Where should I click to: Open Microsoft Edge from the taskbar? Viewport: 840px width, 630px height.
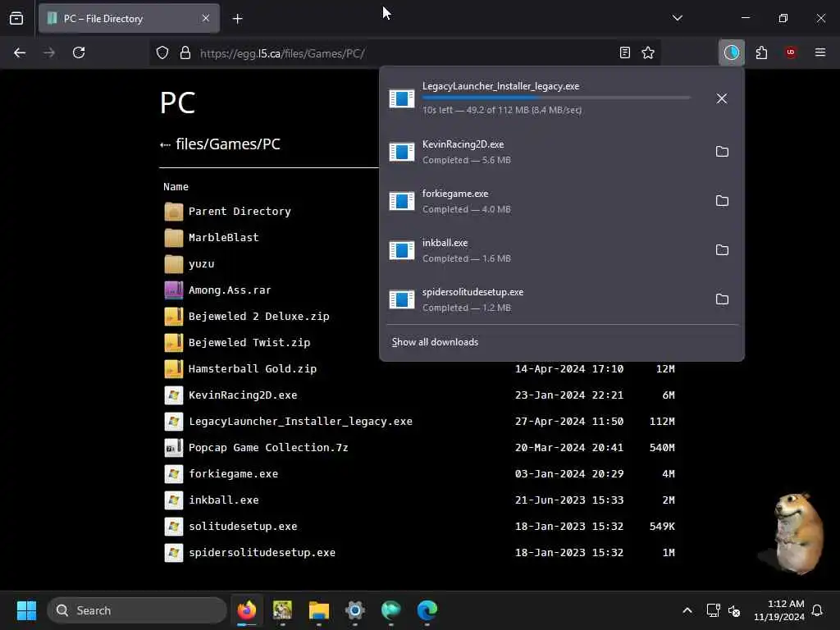427,610
